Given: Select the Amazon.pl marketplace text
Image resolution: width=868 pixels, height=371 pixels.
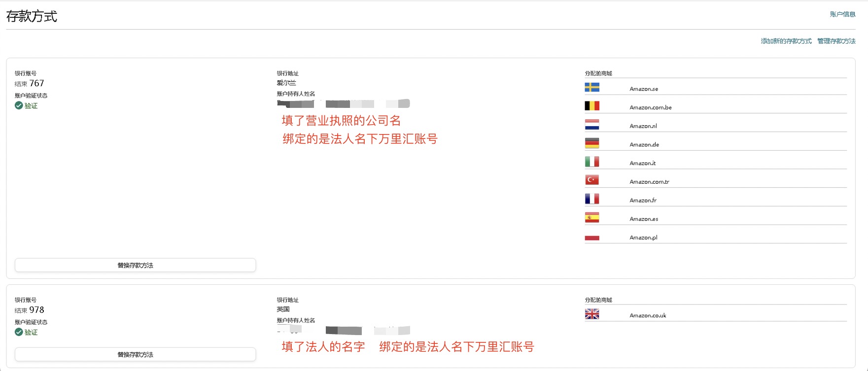Looking at the screenshot, I should coord(643,237).
